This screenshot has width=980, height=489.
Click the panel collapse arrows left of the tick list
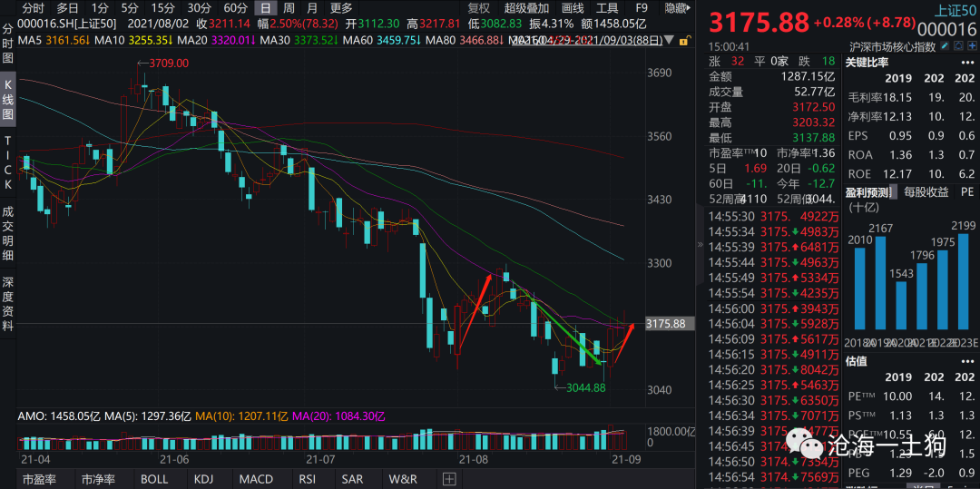pos(700,244)
